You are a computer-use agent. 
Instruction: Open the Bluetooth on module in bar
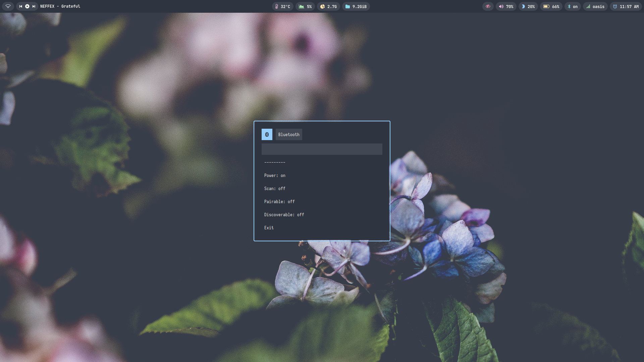[572, 6]
